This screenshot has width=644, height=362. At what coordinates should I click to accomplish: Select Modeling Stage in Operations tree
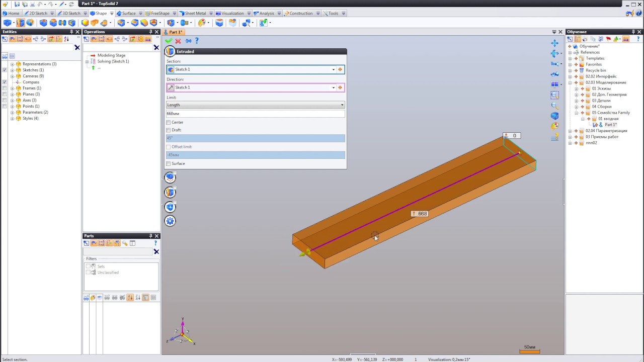tap(111, 55)
